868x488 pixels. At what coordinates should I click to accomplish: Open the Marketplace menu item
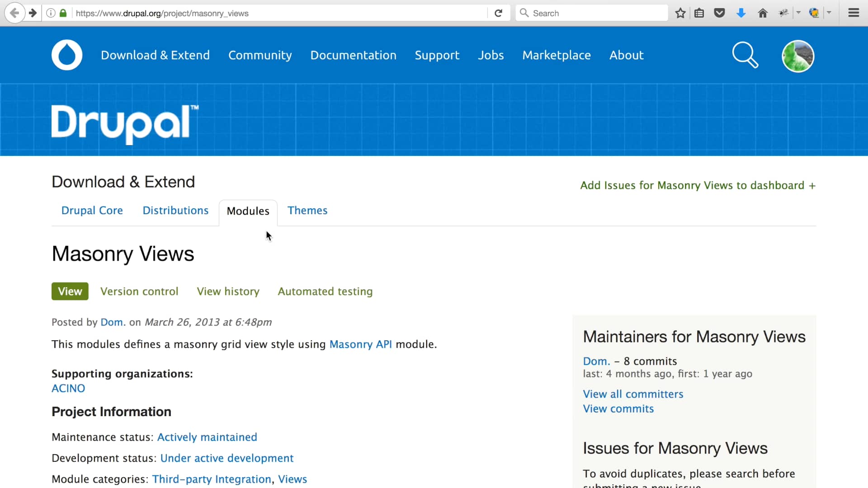point(557,55)
